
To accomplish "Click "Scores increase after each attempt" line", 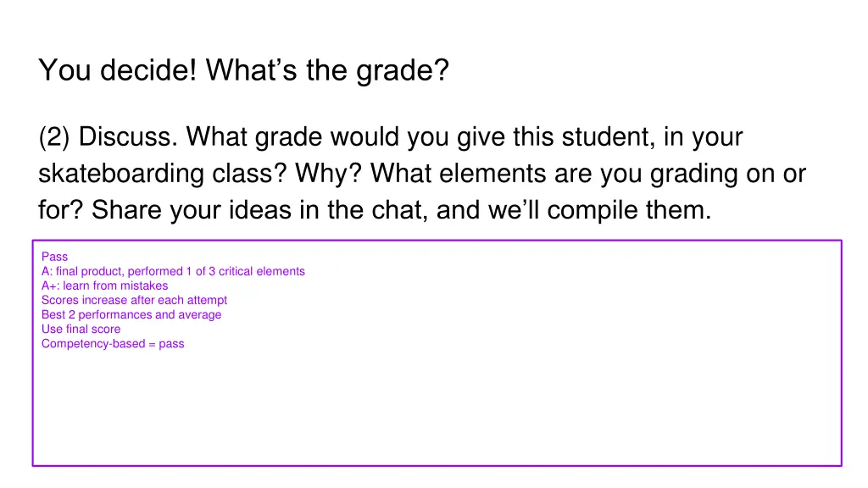I will pyautogui.click(x=134, y=300).
